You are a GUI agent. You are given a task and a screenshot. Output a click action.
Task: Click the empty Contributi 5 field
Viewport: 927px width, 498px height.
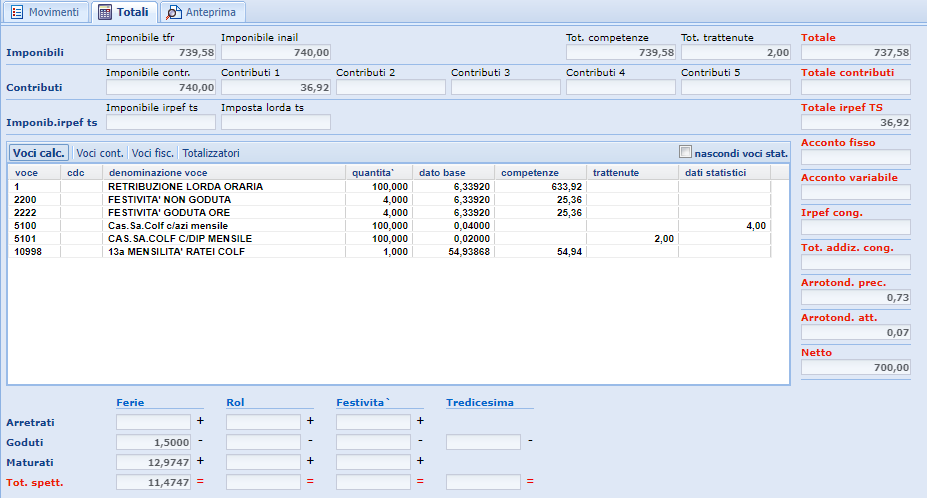(735, 88)
